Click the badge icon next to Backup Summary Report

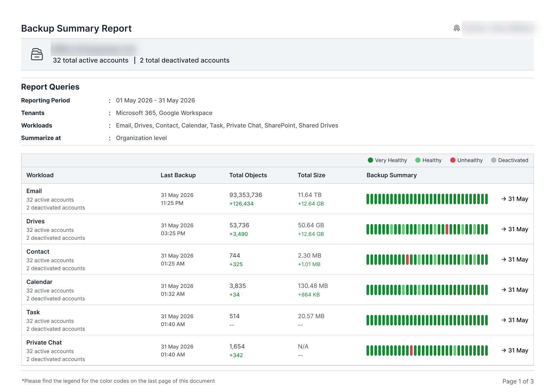point(457,28)
